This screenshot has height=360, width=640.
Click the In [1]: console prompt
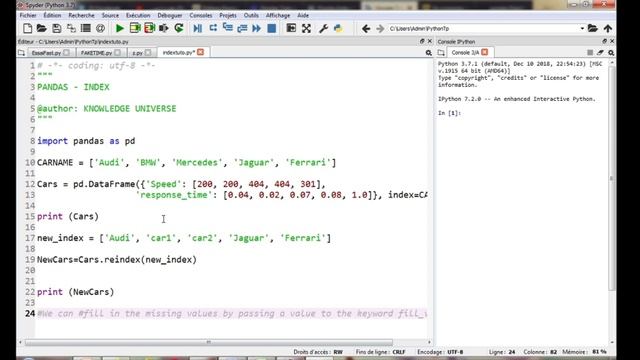click(449, 113)
